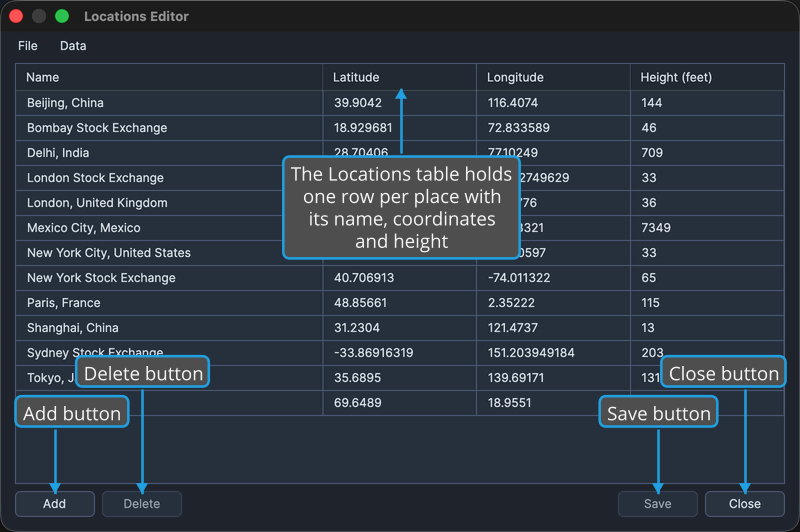Select the Paris, France name cell

(169, 303)
